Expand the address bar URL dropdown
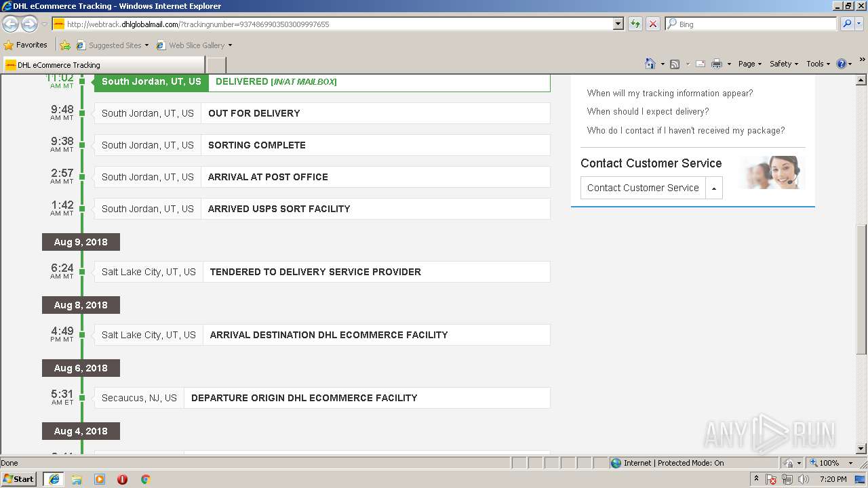868x488 pixels. coord(618,24)
